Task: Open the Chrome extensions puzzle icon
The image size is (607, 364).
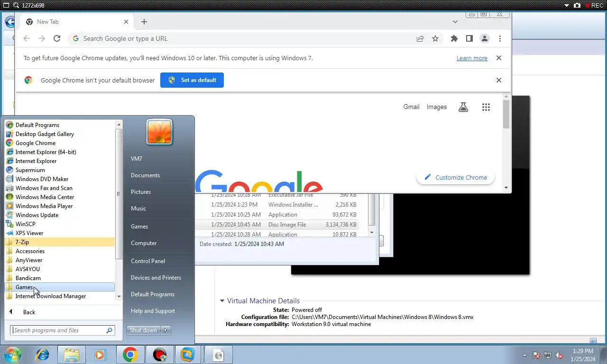Action: [454, 39]
